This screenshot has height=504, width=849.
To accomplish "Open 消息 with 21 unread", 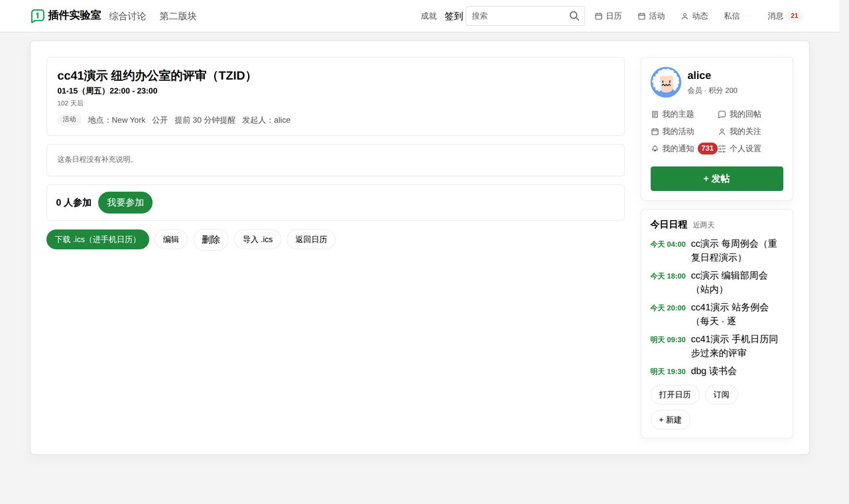I will 785,16.
